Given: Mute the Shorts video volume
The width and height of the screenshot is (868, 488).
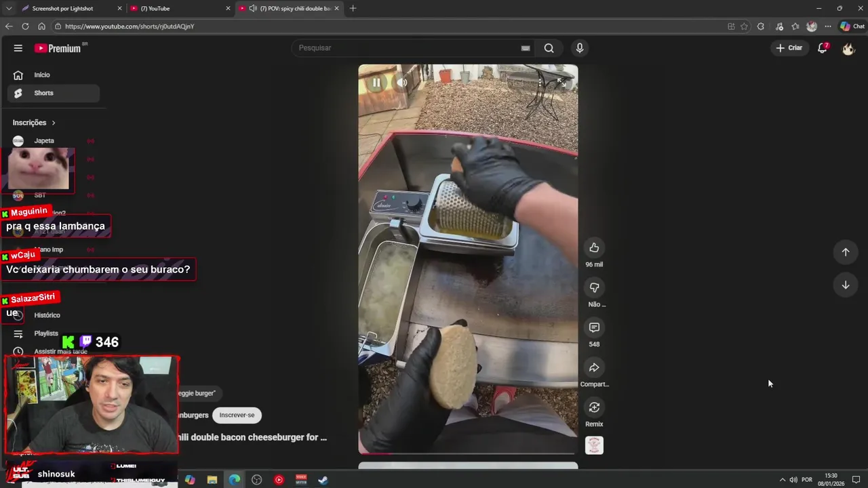Looking at the screenshot, I should [402, 83].
